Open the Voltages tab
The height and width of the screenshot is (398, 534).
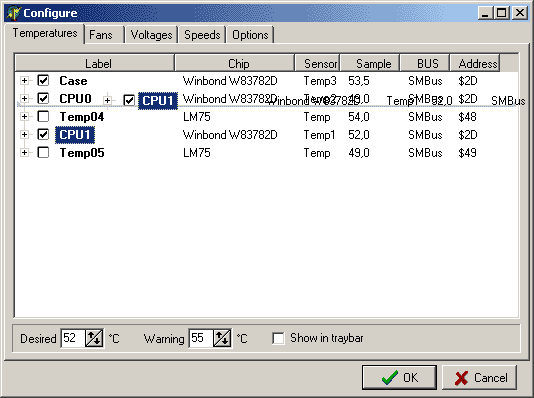[x=151, y=35]
